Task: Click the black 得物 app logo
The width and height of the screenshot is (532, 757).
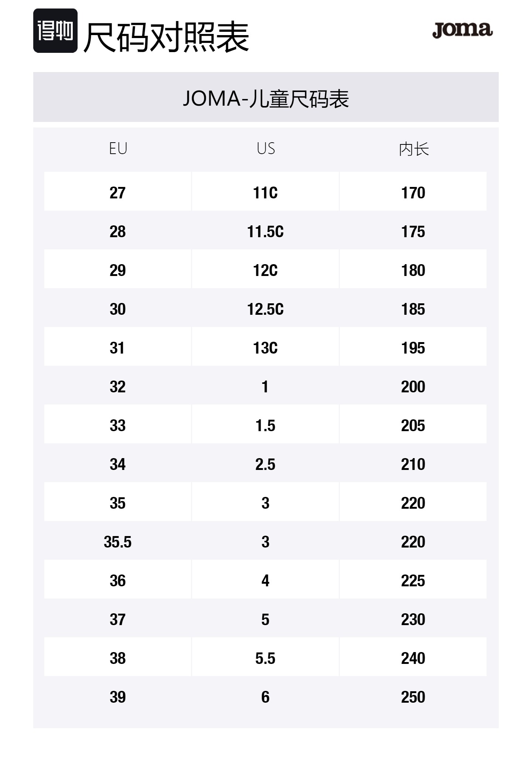Action: (55, 31)
